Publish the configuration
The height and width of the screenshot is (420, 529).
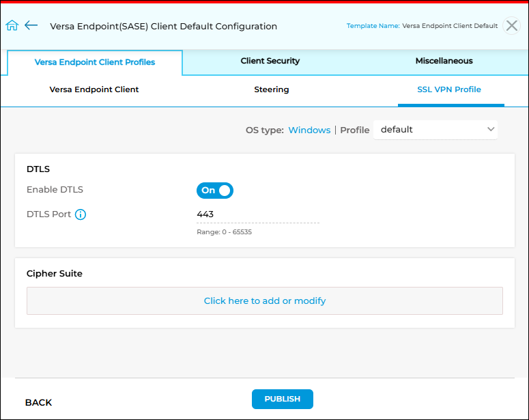coord(283,399)
